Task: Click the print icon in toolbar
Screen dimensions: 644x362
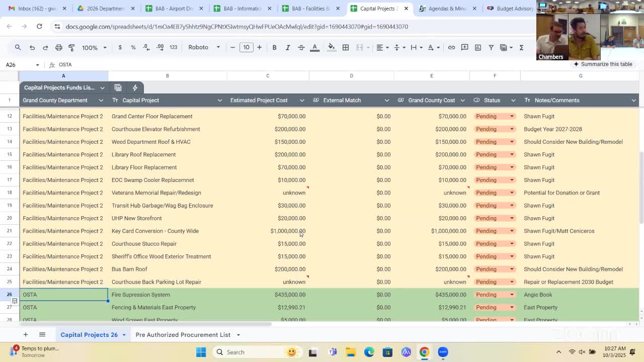Action: (x=58, y=47)
